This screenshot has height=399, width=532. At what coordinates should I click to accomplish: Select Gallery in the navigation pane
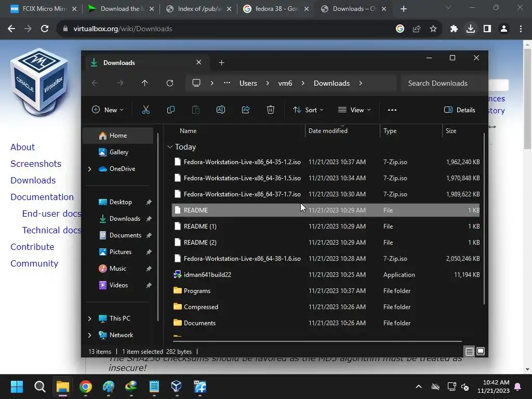tap(118, 152)
